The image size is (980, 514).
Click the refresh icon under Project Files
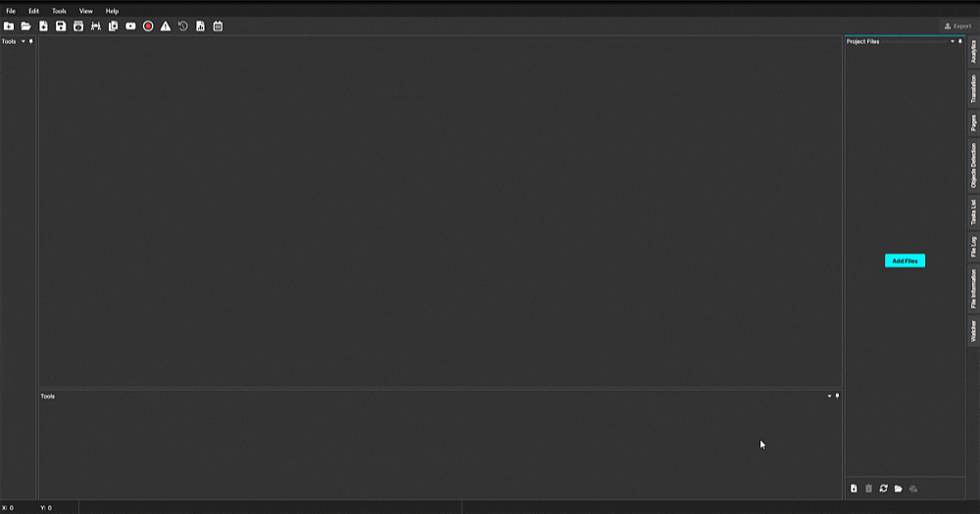coord(884,489)
